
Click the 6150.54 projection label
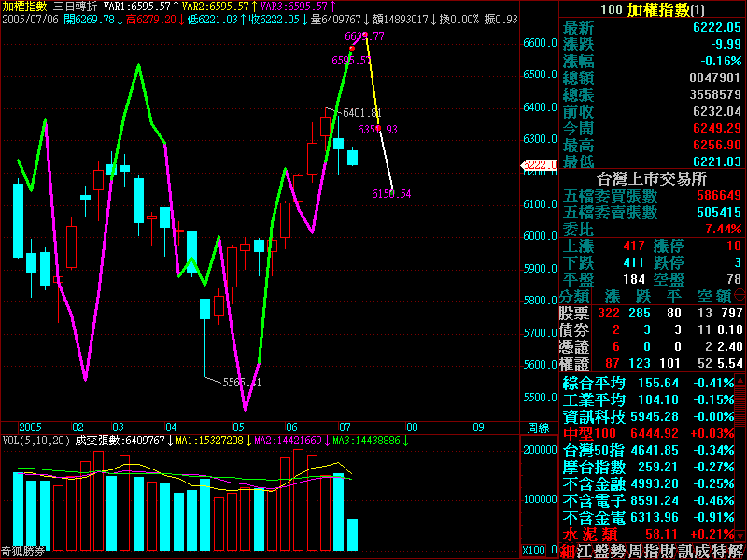(x=391, y=194)
